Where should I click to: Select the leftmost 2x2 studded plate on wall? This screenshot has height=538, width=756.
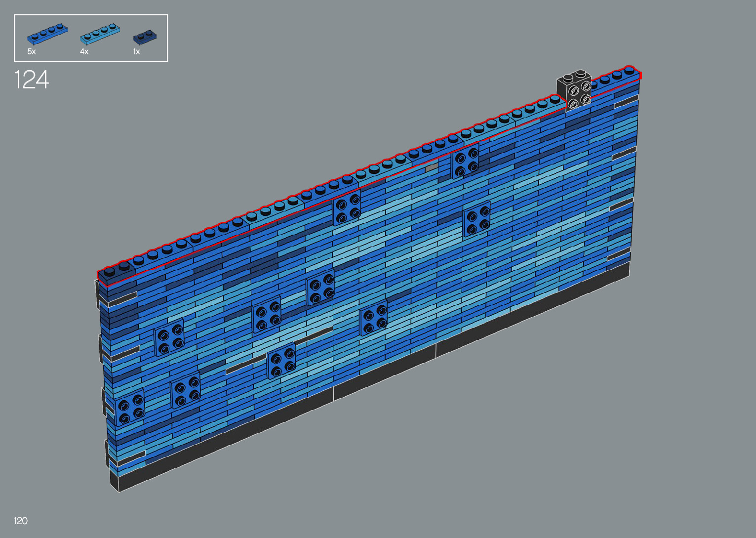tap(130, 407)
